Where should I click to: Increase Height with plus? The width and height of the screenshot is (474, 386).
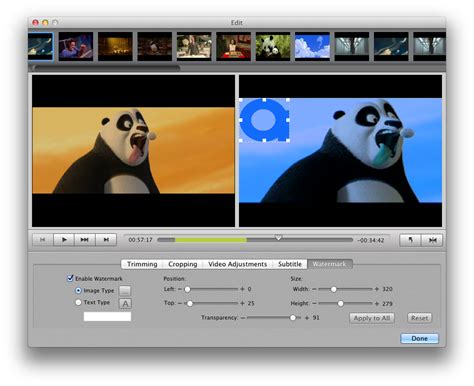[x=377, y=304]
